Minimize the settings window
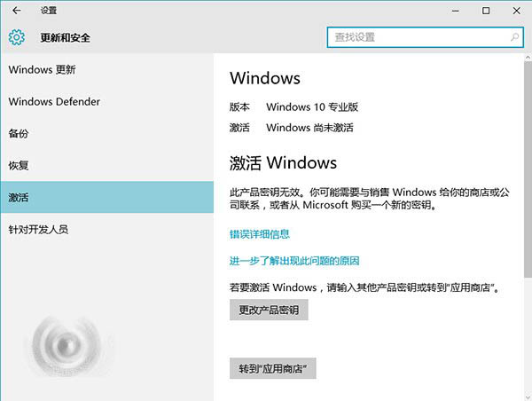The height and width of the screenshot is (401, 532). coord(456,11)
